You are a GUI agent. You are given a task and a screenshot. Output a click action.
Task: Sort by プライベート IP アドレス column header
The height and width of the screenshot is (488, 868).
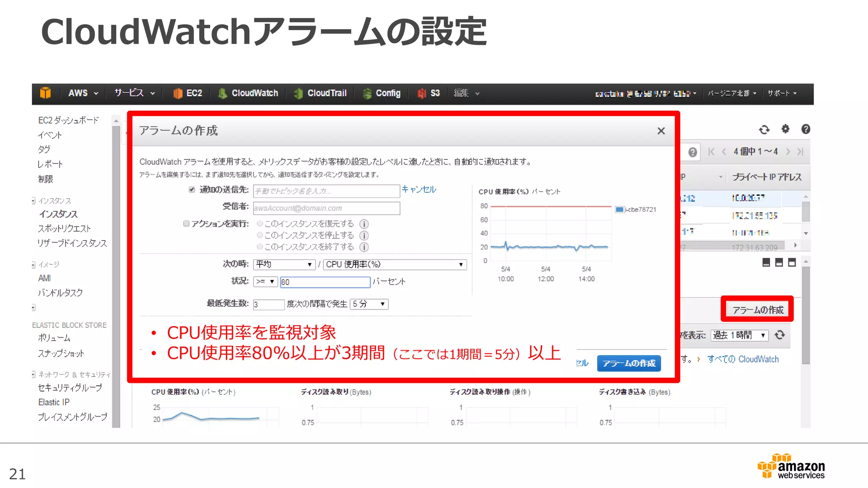[767, 177]
